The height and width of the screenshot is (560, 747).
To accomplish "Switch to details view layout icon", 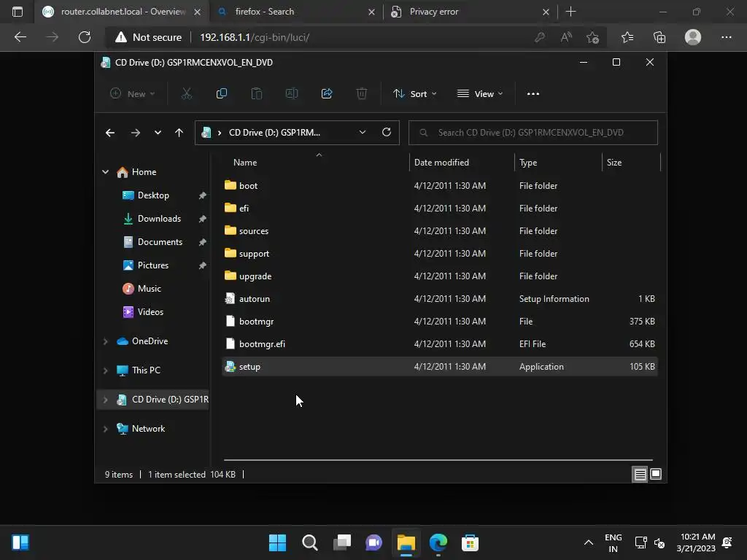I will [x=640, y=474].
